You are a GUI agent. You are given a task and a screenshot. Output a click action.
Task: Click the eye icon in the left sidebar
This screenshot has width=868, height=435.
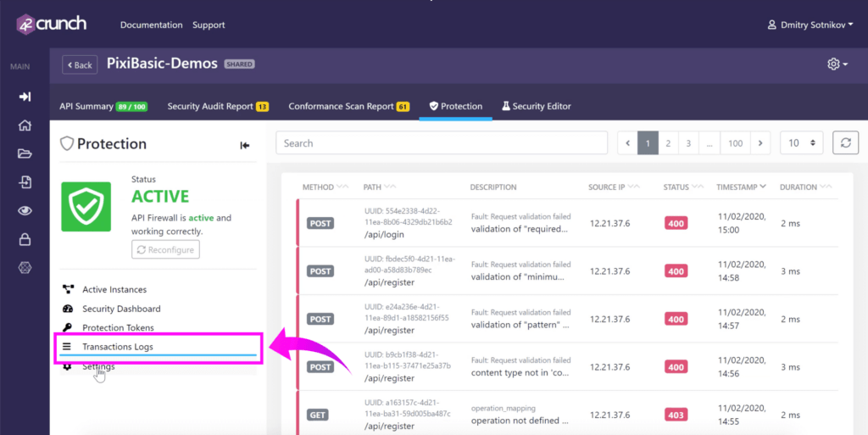point(25,211)
